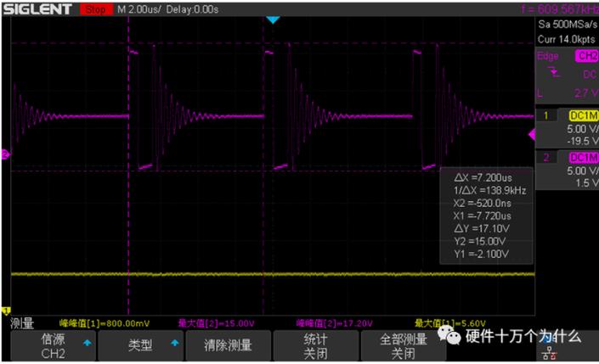Click the 最大值[2]=15.00V measurement
599x364 pixels.
coord(216,323)
